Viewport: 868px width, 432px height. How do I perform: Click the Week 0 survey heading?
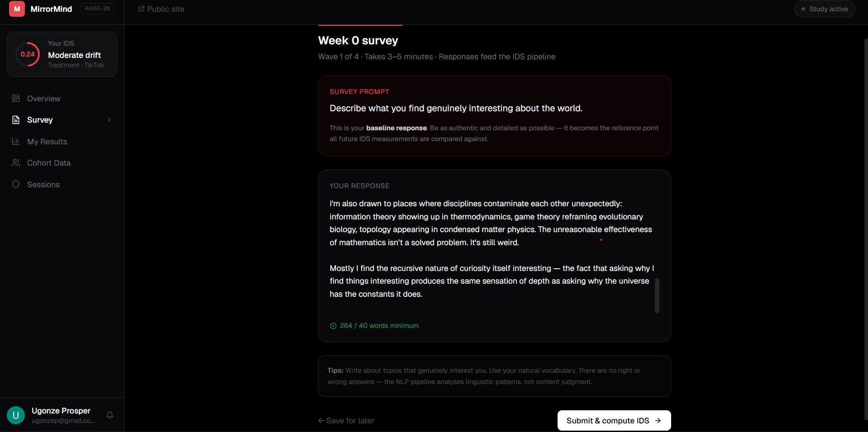pyautogui.click(x=358, y=41)
